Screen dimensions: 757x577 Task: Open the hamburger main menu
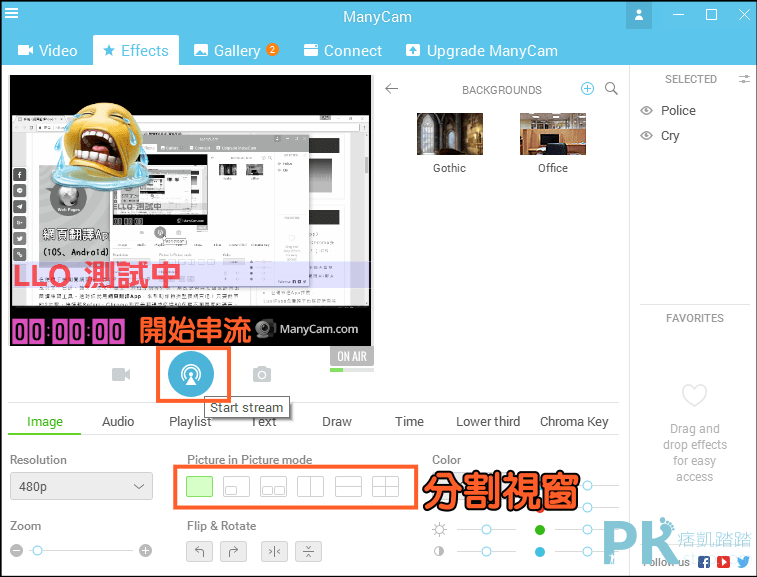click(11, 13)
